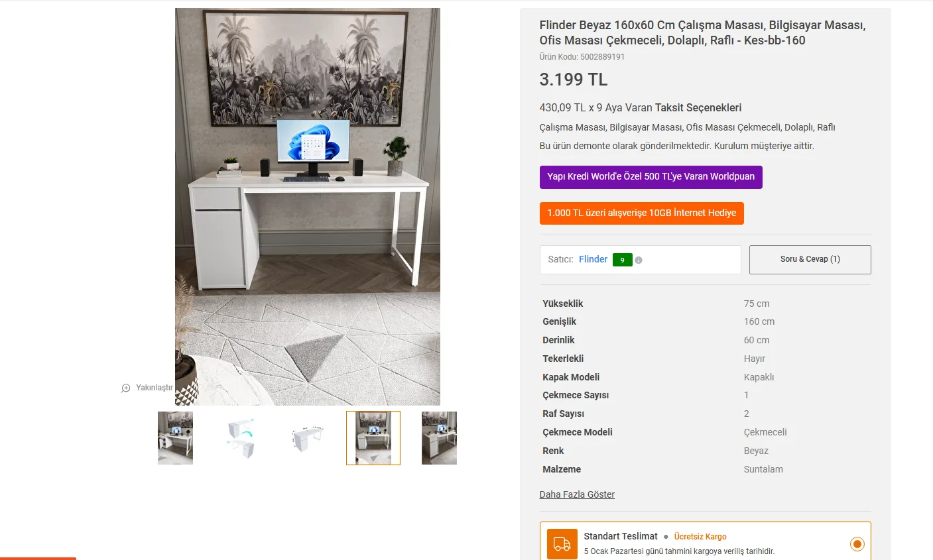Click the seller rating info icon
Viewport: 933px width, 560px height.
tap(639, 260)
